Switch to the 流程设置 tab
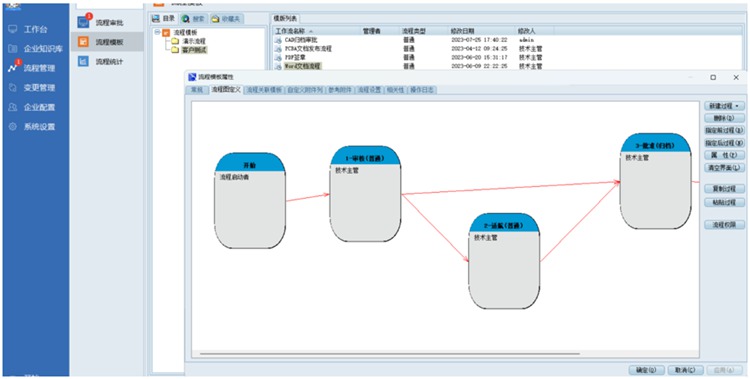This screenshot has height=379, width=750. click(370, 89)
